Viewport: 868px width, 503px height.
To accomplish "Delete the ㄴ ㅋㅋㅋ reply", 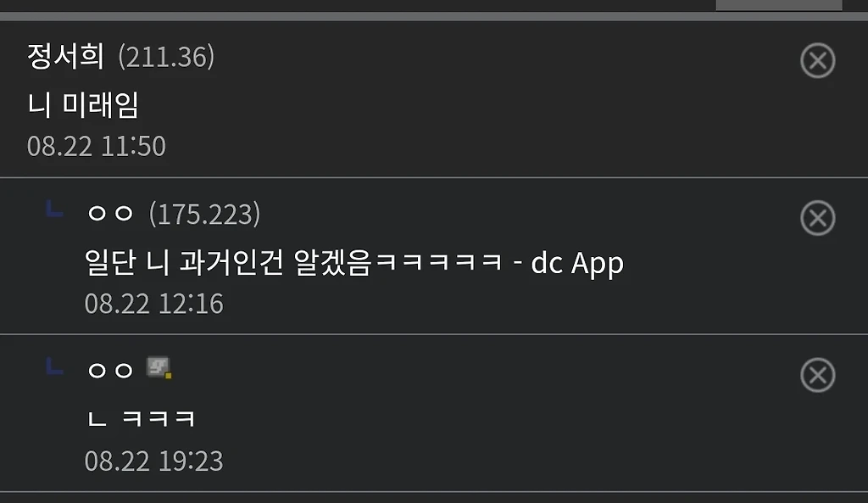I will tap(818, 375).
